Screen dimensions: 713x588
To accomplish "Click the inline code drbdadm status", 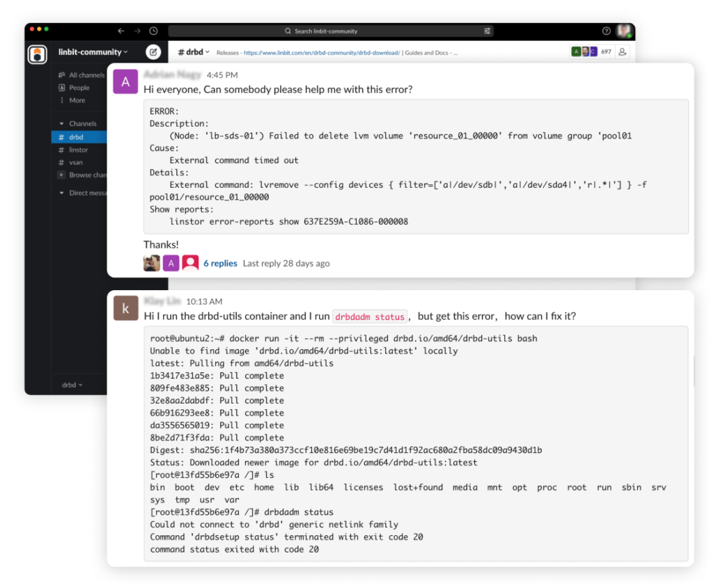I will pyautogui.click(x=370, y=317).
